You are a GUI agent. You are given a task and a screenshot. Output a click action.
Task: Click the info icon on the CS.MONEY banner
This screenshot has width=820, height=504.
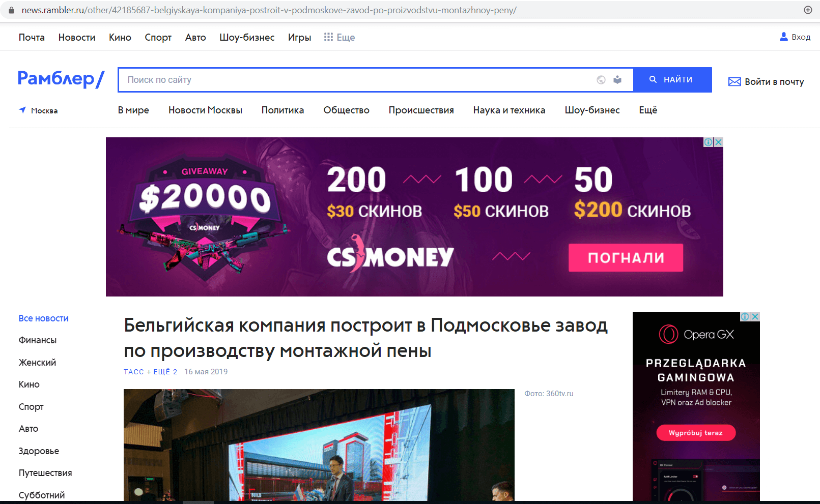(x=708, y=142)
